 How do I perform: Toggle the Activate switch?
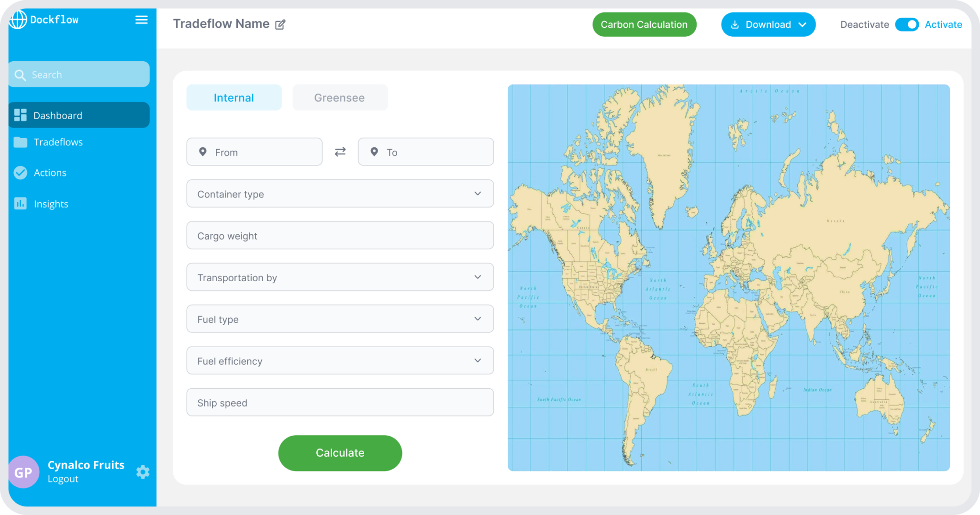pos(907,24)
